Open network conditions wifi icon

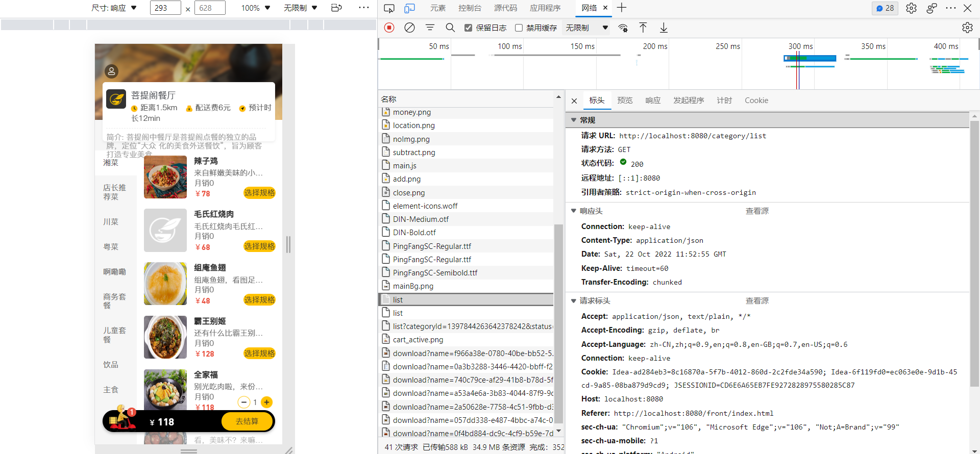click(x=623, y=28)
